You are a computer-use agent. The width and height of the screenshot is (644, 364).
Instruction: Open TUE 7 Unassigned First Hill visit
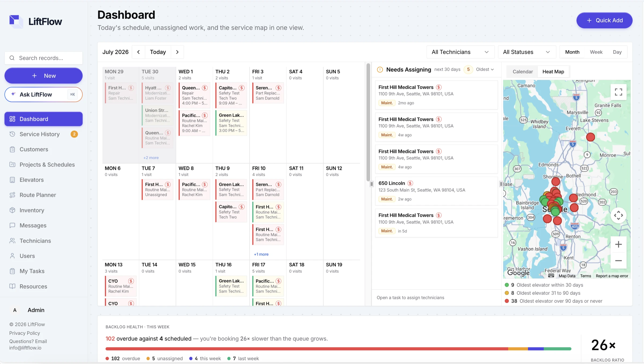click(158, 190)
